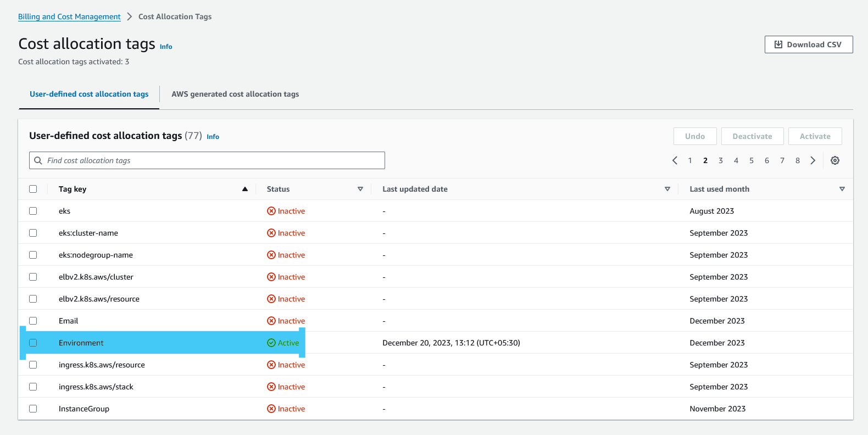Click 'November 2023' last used month

717,409
